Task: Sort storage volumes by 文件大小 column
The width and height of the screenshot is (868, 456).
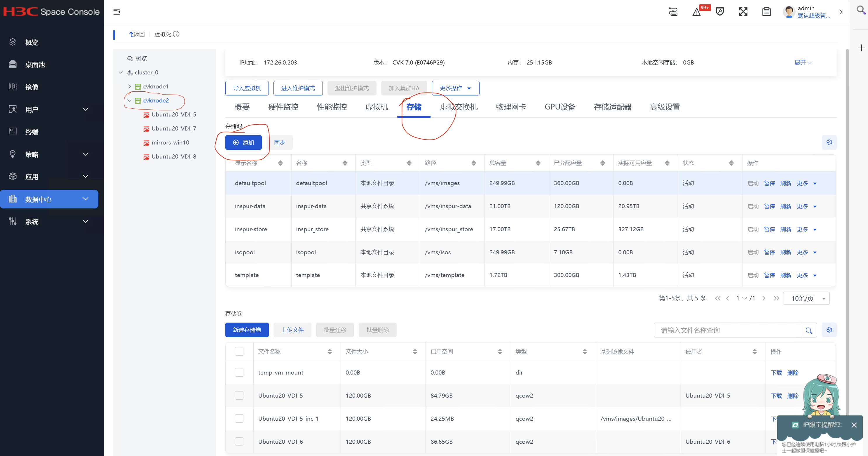Action: pos(415,351)
